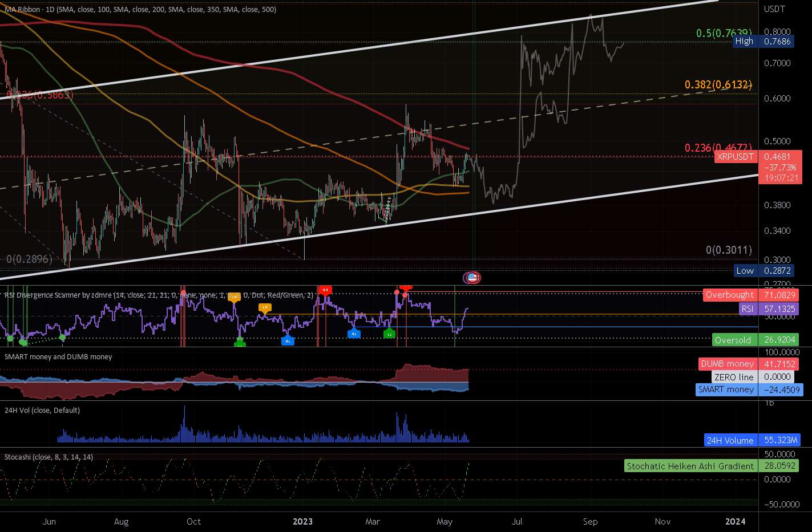Click the 0.7000 price axis tick
The image size is (812, 532).
(x=777, y=63)
